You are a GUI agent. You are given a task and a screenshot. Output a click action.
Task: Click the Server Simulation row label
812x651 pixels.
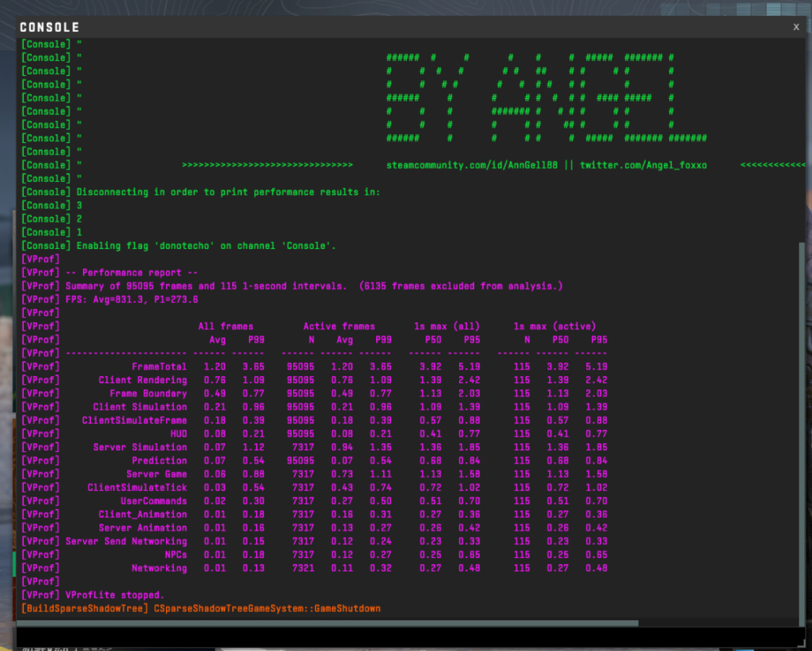140,447
